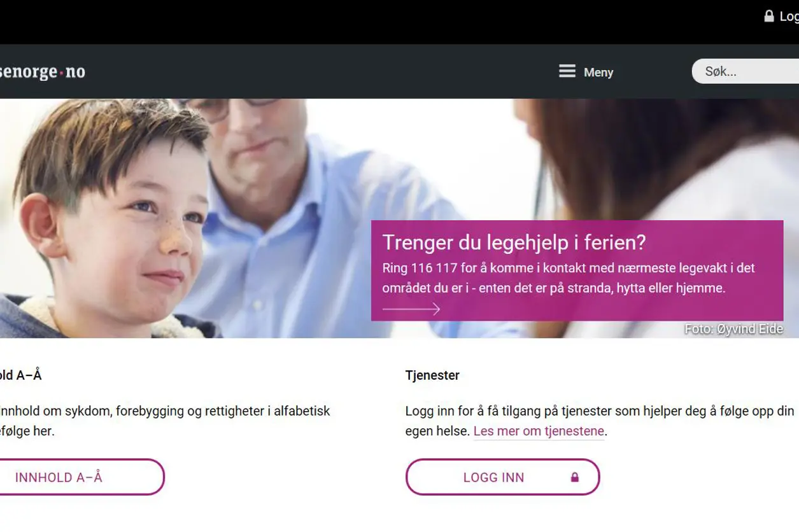The height and width of the screenshot is (532, 799).
Task: Click the 'Foto: Øyvind Eide' photo credit
Action: tap(733, 329)
